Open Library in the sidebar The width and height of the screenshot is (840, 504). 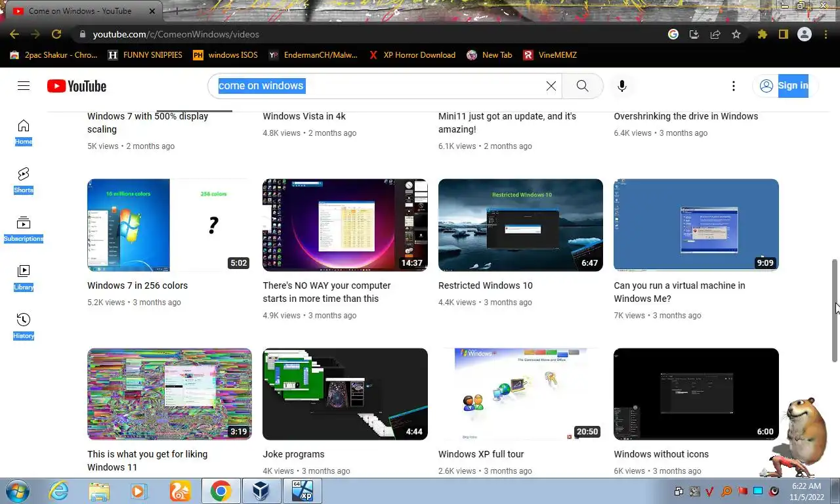(24, 278)
